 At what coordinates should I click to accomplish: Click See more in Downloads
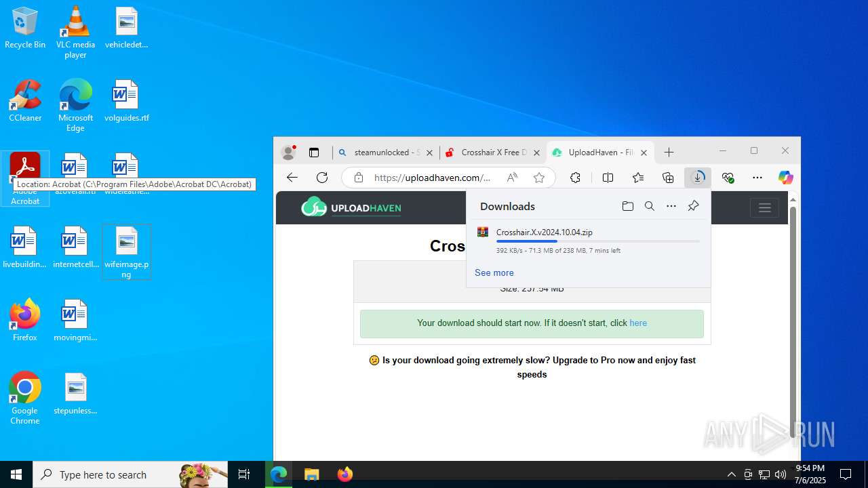tap(494, 272)
